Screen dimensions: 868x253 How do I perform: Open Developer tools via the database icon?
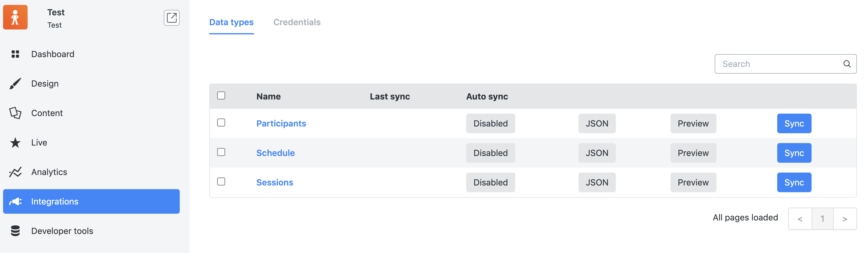[15, 231]
